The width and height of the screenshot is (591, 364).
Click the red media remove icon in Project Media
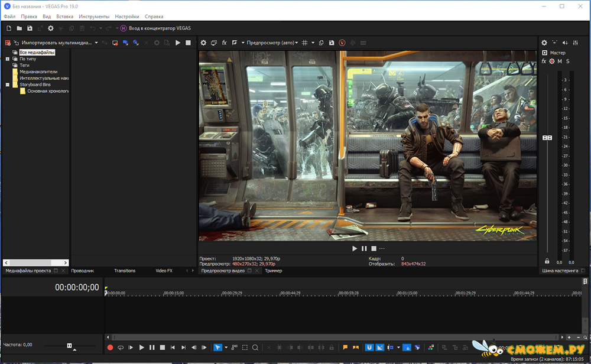tap(8, 43)
